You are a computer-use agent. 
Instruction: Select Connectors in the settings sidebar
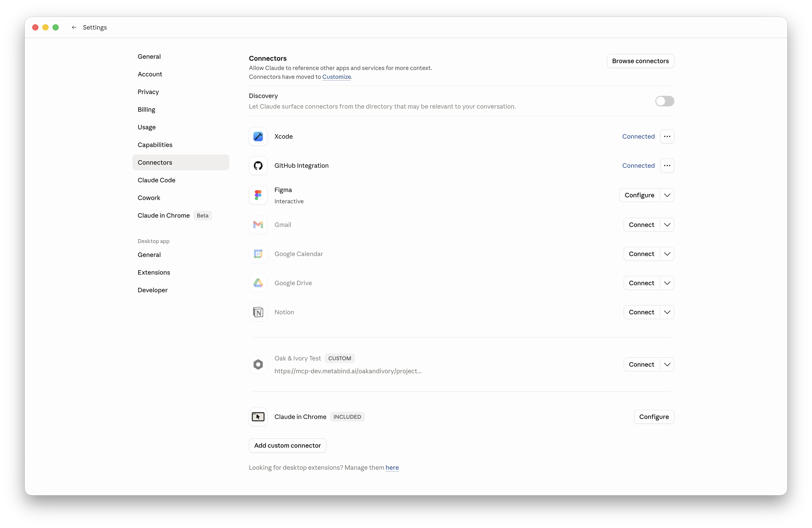(x=181, y=162)
